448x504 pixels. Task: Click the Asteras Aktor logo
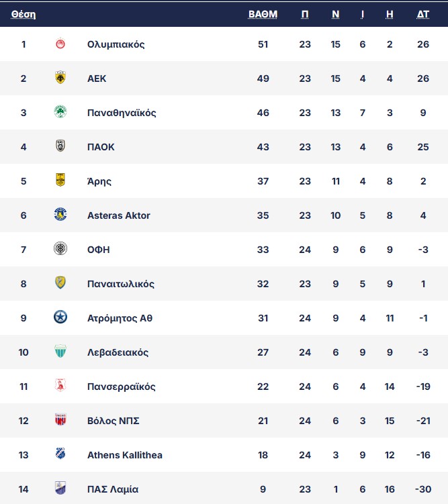pos(60,215)
